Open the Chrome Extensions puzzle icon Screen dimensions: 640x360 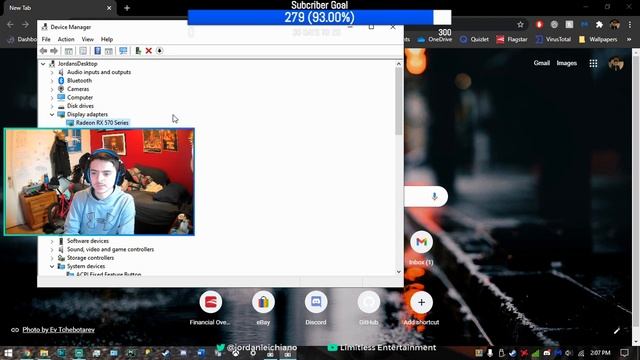coord(599,24)
